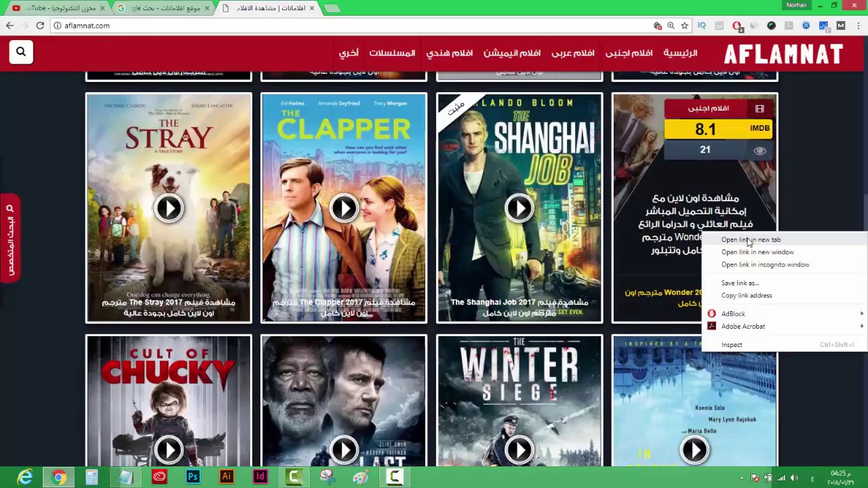Switch to the Google search results tab
Screen dimensions: 868x488
click(163, 8)
